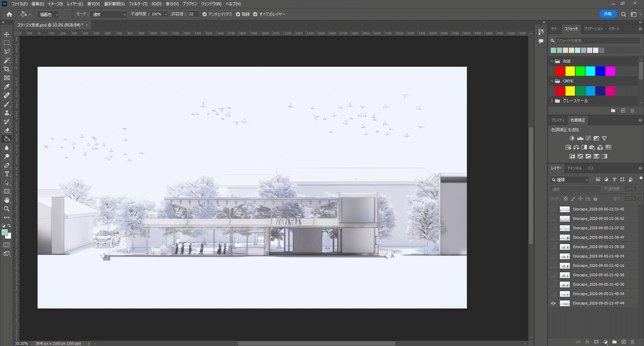Close the コラージュ完成.psd document tab

point(87,25)
